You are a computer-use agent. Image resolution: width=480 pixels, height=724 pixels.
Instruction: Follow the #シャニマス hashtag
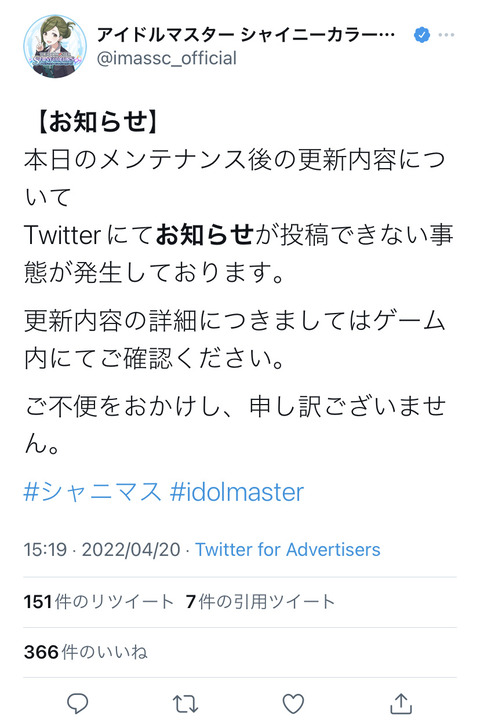pyautogui.click(x=92, y=492)
